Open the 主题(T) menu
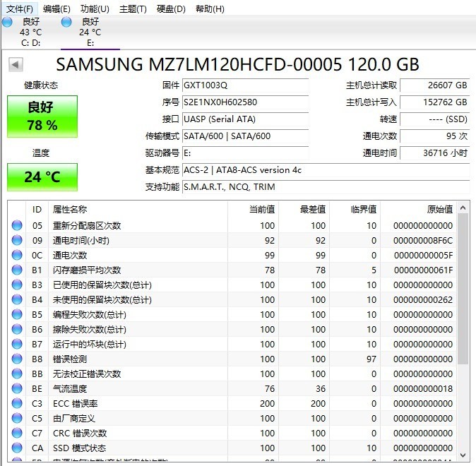 (133, 8)
